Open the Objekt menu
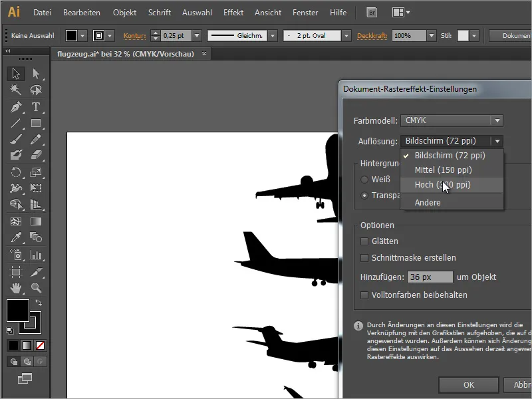The height and width of the screenshot is (399, 532). (x=124, y=13)
